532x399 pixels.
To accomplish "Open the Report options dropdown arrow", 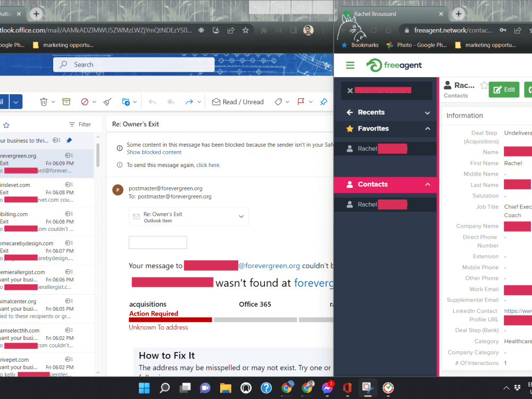I will click(x=94, y=102).
